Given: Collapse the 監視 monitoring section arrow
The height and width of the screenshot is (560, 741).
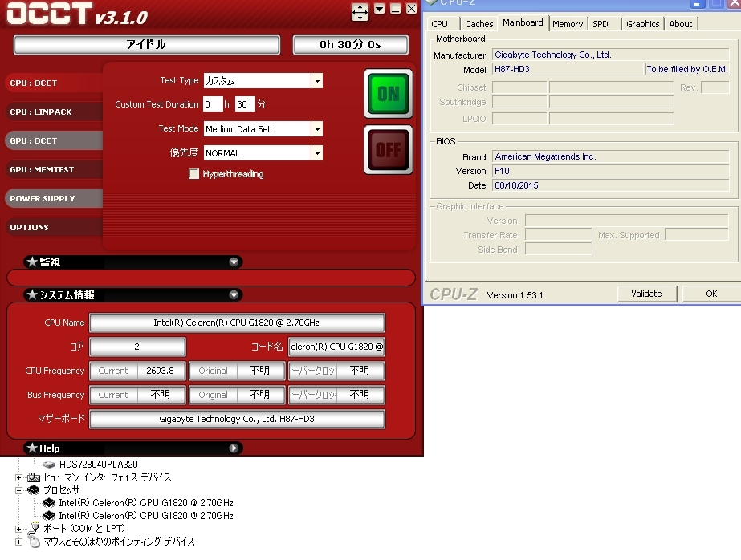Looking at the screenshot, I should [x=234, y=262].
